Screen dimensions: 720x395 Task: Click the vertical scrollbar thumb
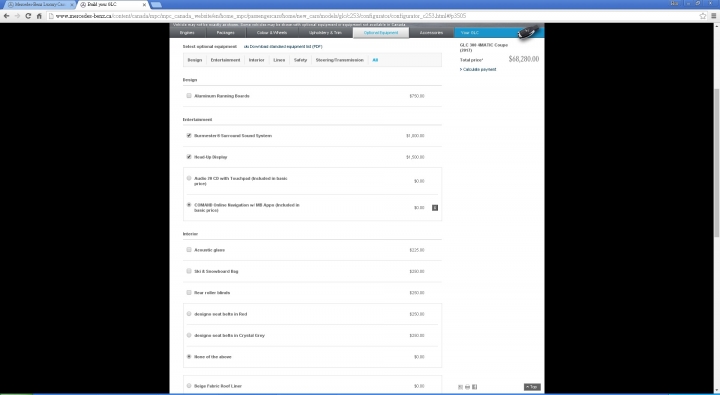click(x=716, y=164)
